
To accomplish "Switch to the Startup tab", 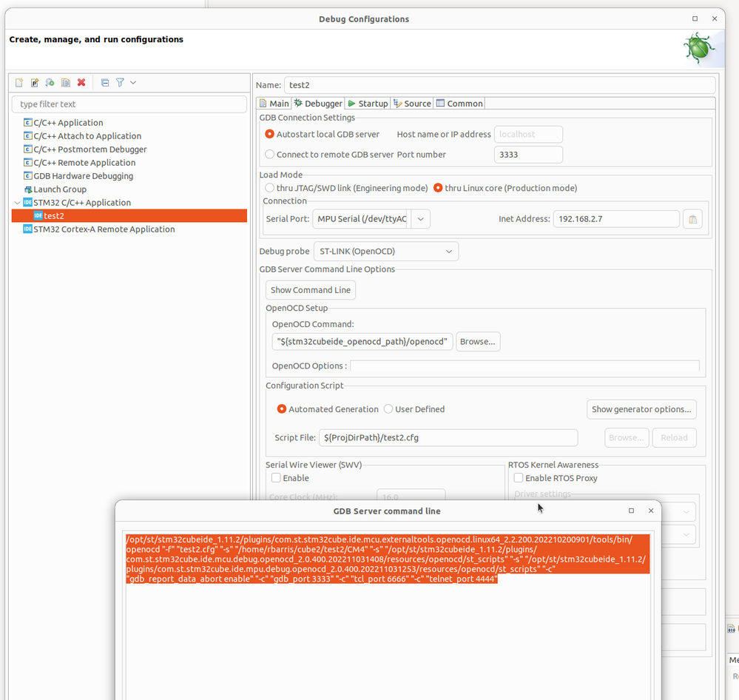I will coord(368,104).
